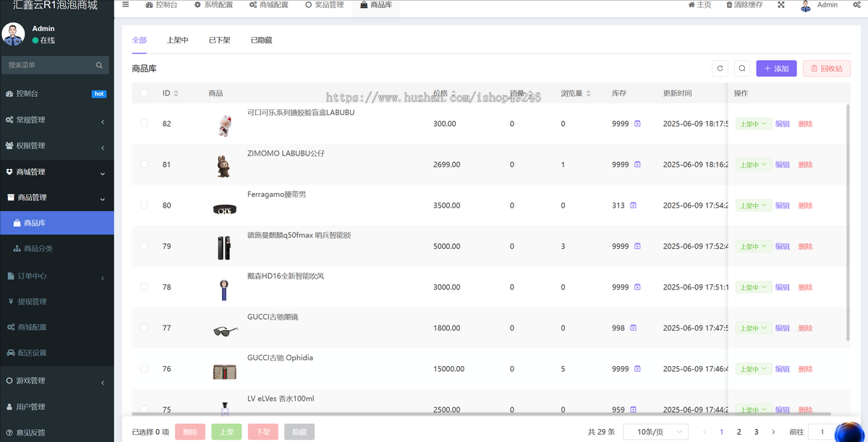Click stock edit icon for item 82

click(x=637, y=124)
